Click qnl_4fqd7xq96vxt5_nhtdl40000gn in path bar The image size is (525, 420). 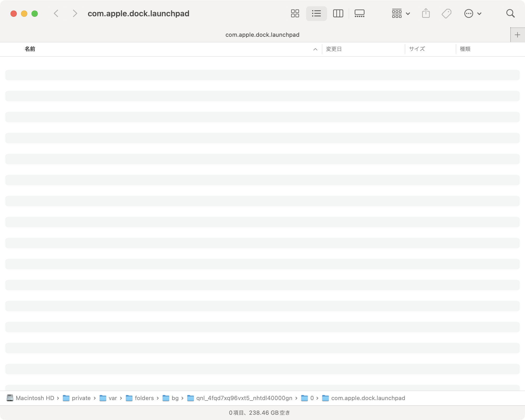pyautogui.click(x=240, y=398)
